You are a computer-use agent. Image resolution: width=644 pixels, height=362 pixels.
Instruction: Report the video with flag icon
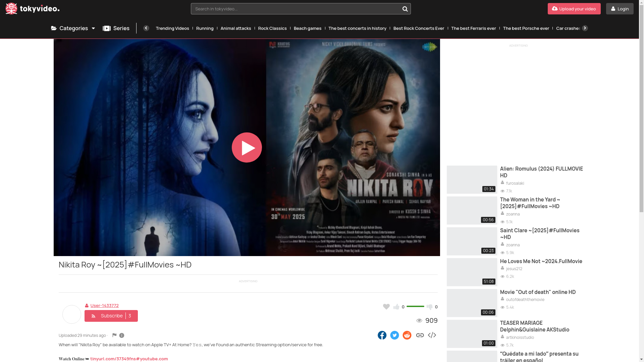[x=114, y=335]
